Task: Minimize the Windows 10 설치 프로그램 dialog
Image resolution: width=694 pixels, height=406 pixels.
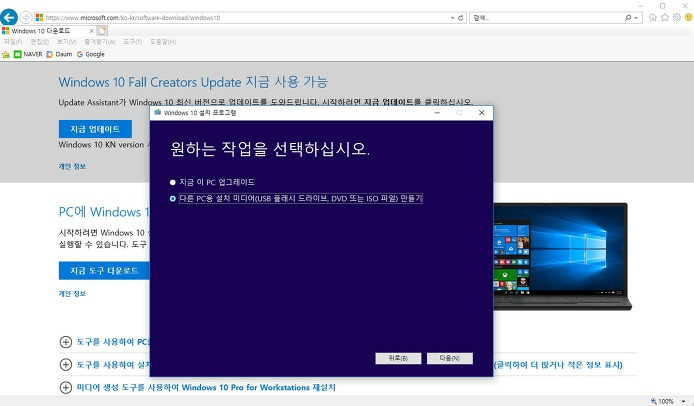Action: pyautogui.click(x=437, y=113)
